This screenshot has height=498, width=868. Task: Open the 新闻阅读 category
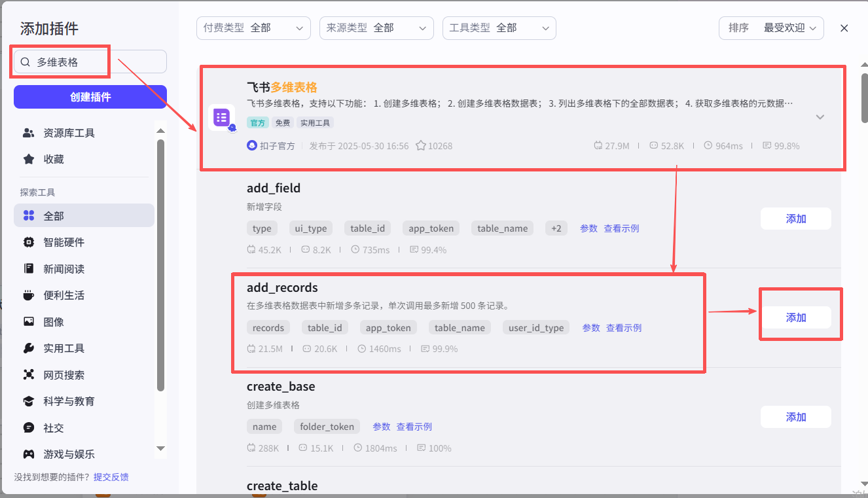point(63,269)
